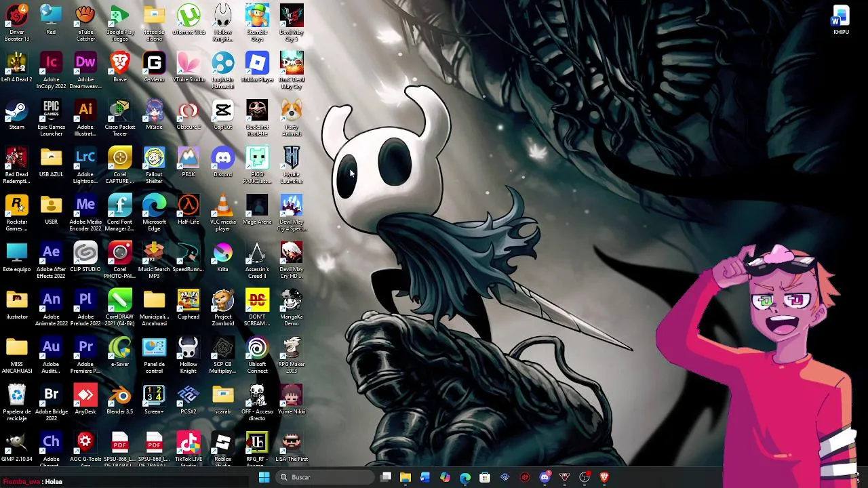Open Adobe Media Encoder 2022
This screenshot has height=488, width=868.
click(85, 213)
